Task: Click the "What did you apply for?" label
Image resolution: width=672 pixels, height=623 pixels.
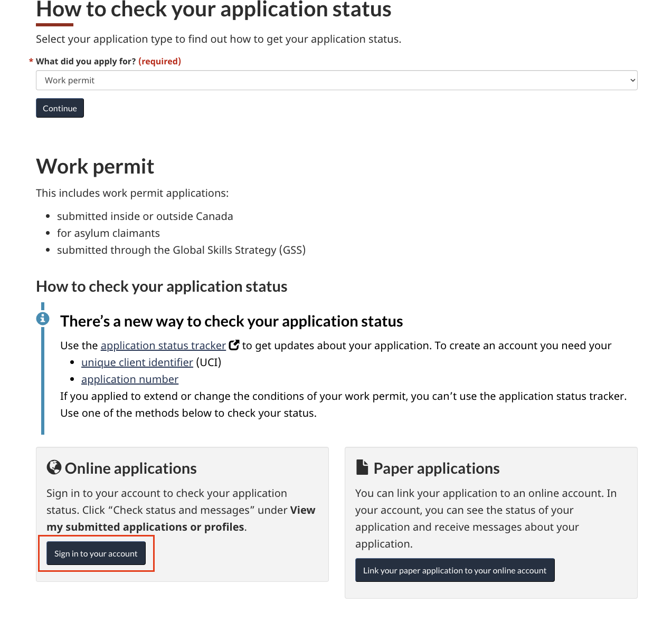Action: coord(86,61)
